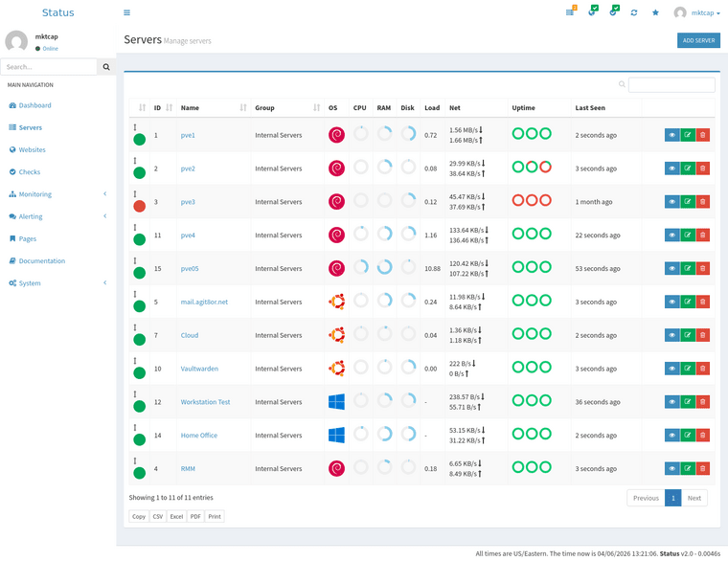Screen dimensions: 728x561
Task: Click Windows OS icon for Home Office
Action: [336, 436]
